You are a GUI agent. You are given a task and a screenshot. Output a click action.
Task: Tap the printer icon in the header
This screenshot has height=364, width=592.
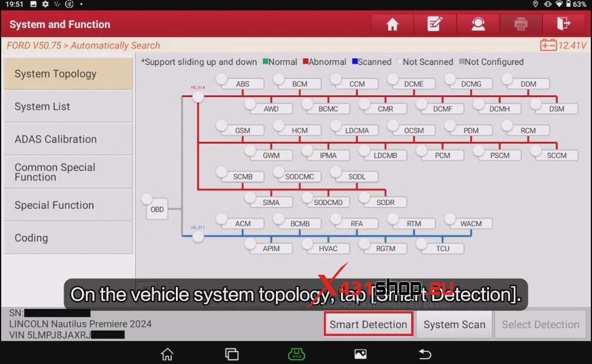[520, 24]
